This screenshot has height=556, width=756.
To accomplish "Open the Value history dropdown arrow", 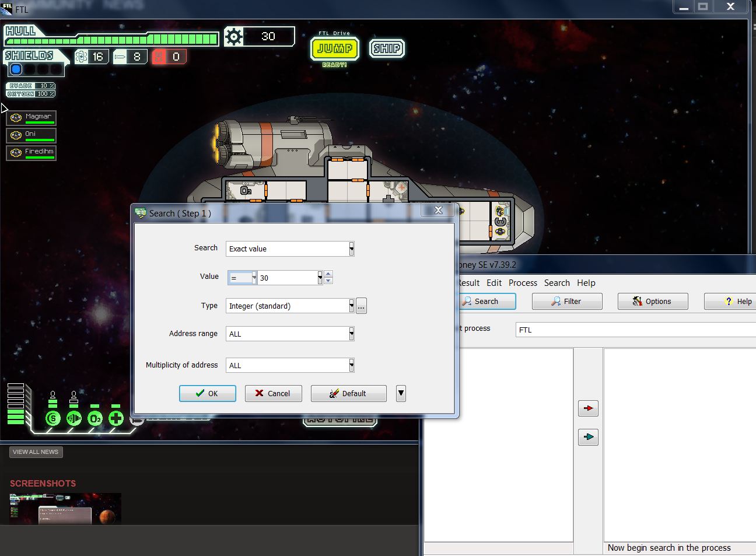I will point(320,278).
